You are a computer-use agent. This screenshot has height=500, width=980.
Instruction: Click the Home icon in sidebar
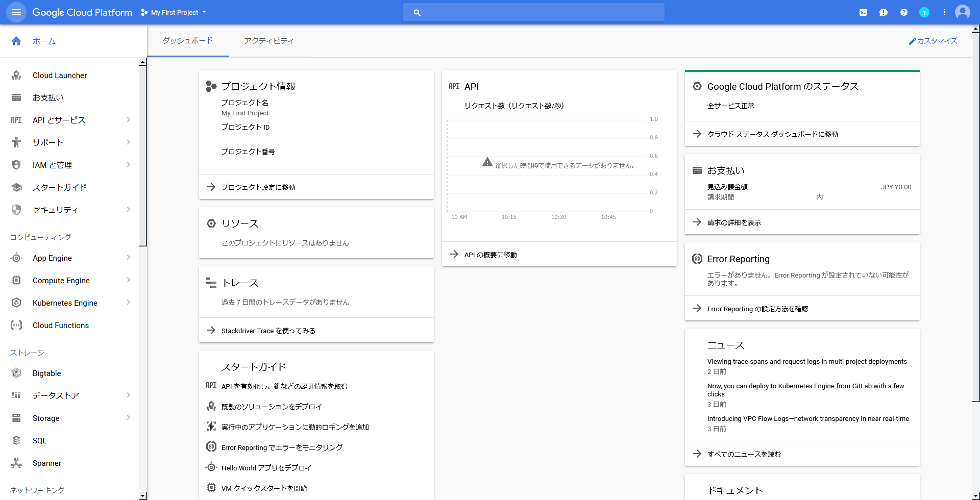click(16, 41)
